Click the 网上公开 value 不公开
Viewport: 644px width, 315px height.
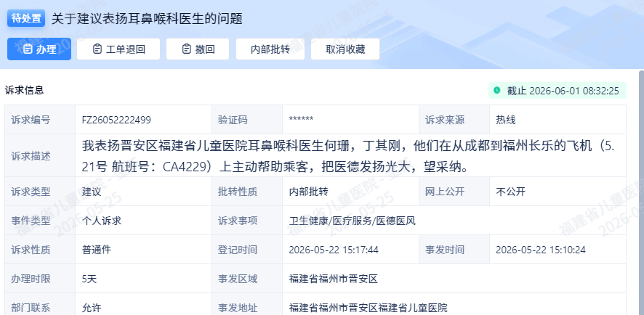(510, 192)
